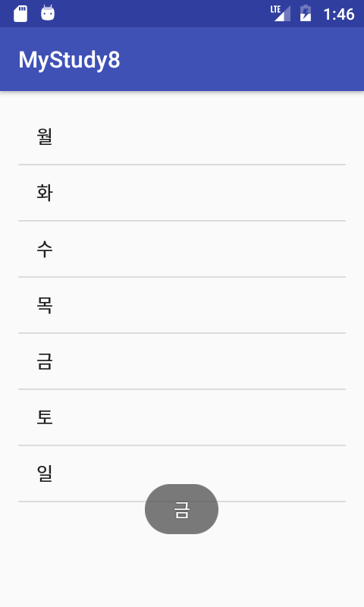Tap the 1:46 clock in status bar
The image size is (364, 607).
339,14
